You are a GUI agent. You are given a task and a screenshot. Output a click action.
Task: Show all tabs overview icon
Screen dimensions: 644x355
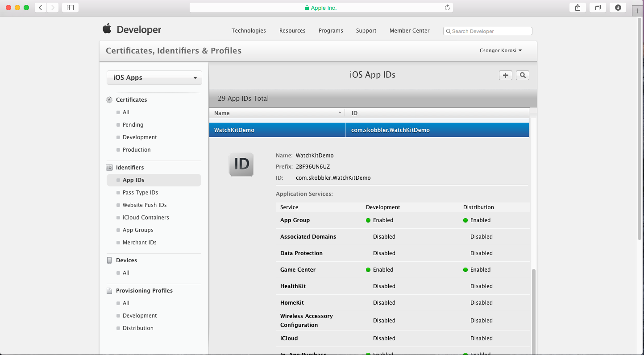[x=598, y=8]
